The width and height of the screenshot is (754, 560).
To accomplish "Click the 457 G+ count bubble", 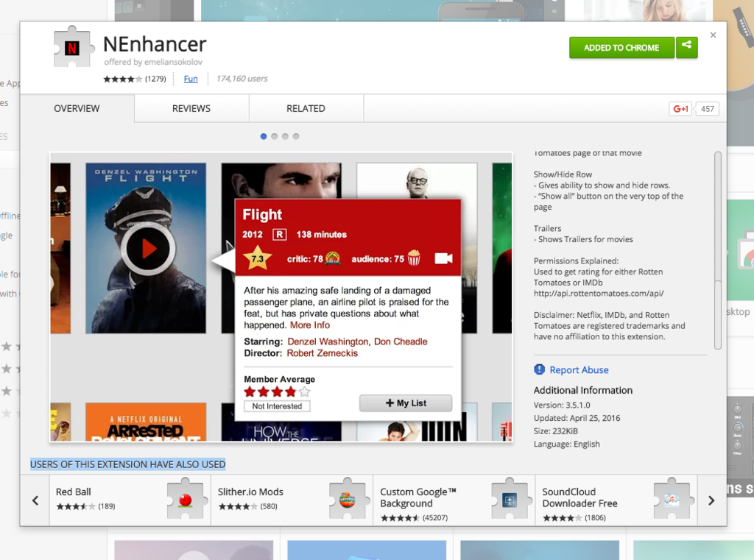I will (707, 109).
